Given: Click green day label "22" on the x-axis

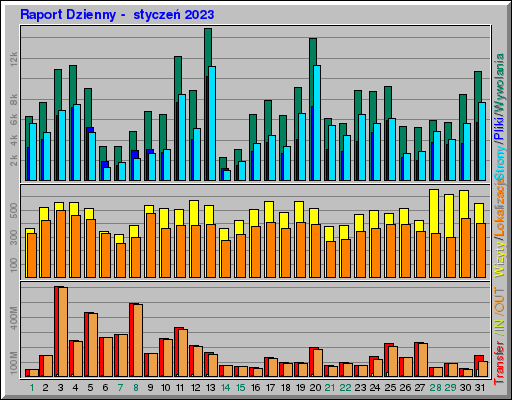Looking at the screenshot, I should pyautogui.click(x=345, y=388).
